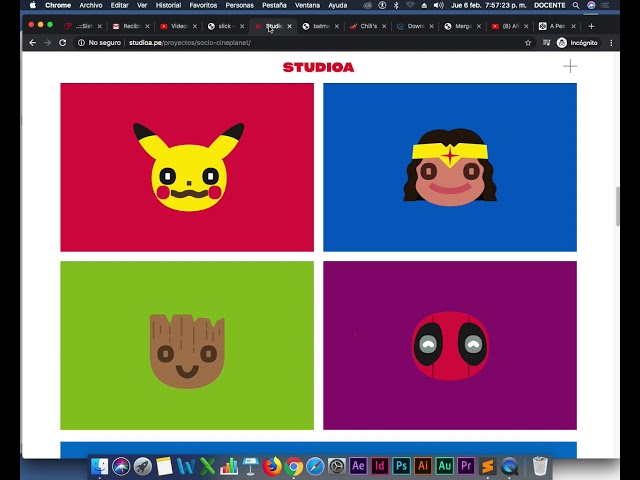
Task: Open the Deadpool illustration thumbnail
Action: coord(450,345)
